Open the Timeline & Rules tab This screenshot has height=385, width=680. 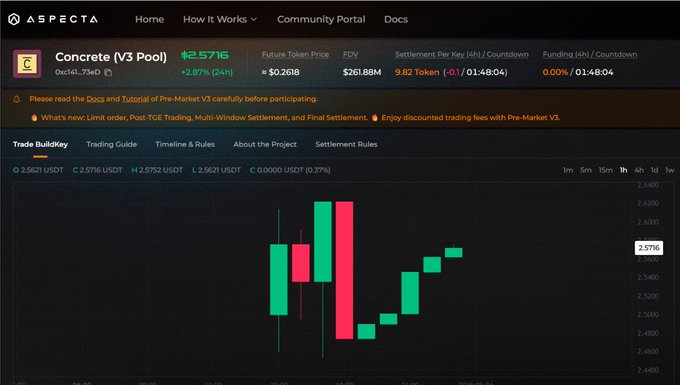(x=185, y=144)
